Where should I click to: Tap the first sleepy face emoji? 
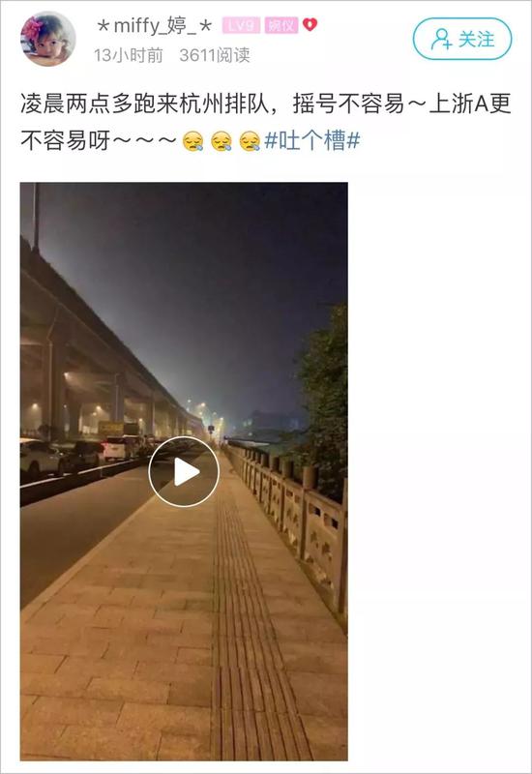[x=192, y=141]
